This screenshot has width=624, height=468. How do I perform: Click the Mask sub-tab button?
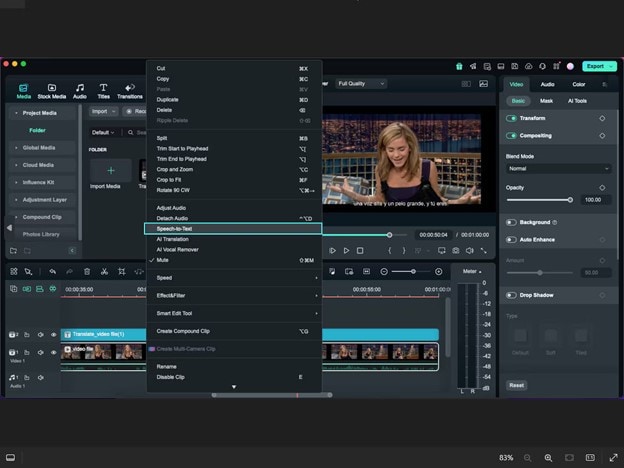coord(546,101)
